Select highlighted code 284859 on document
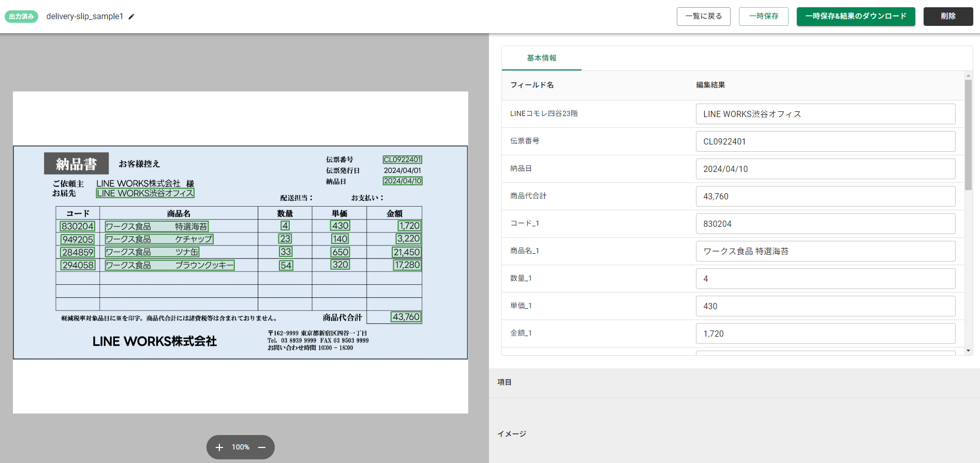 [78, 252]
